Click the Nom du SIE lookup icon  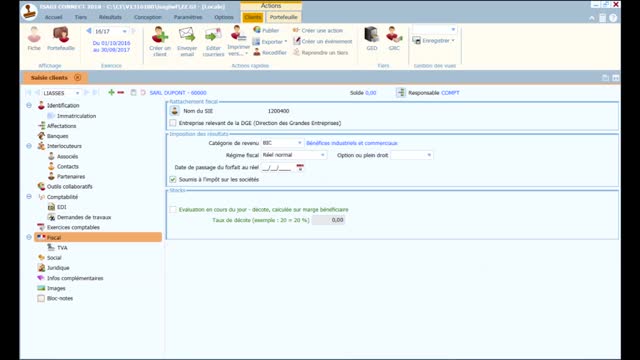(x=175, y=111)
